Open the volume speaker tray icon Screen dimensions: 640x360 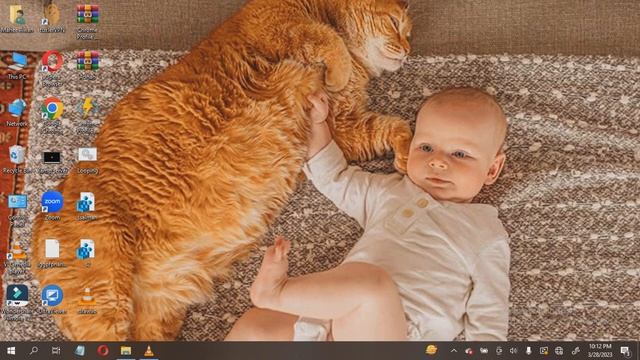click(513, 351)
